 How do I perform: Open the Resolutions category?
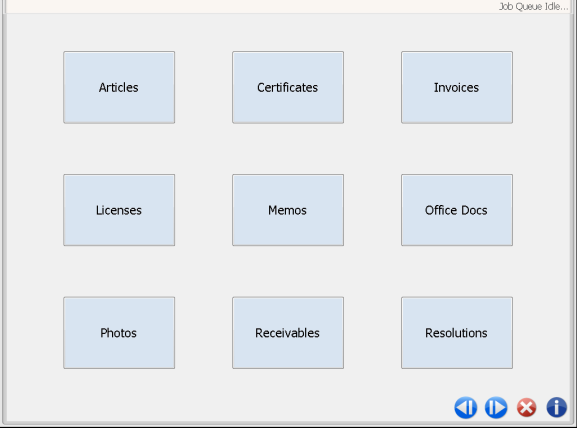point(457,333)
